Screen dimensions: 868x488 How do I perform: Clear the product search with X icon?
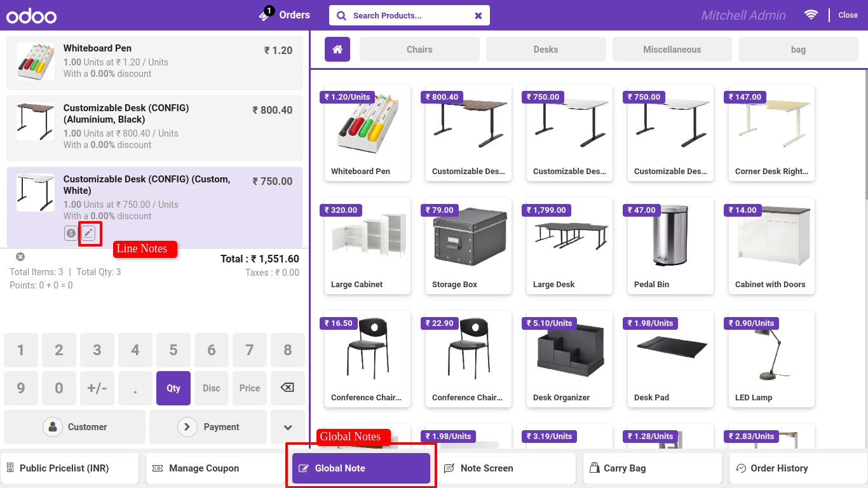[478, 16]
